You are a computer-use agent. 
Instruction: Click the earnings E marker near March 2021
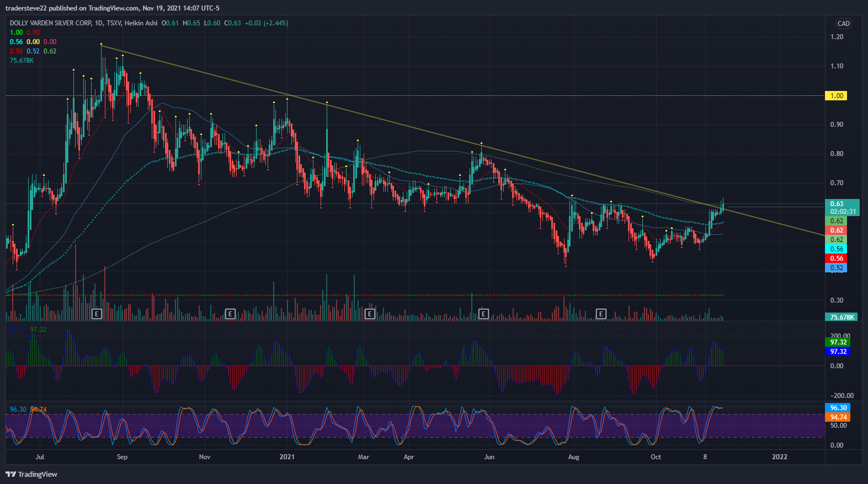pyautogui.click(x=370, y=314)
